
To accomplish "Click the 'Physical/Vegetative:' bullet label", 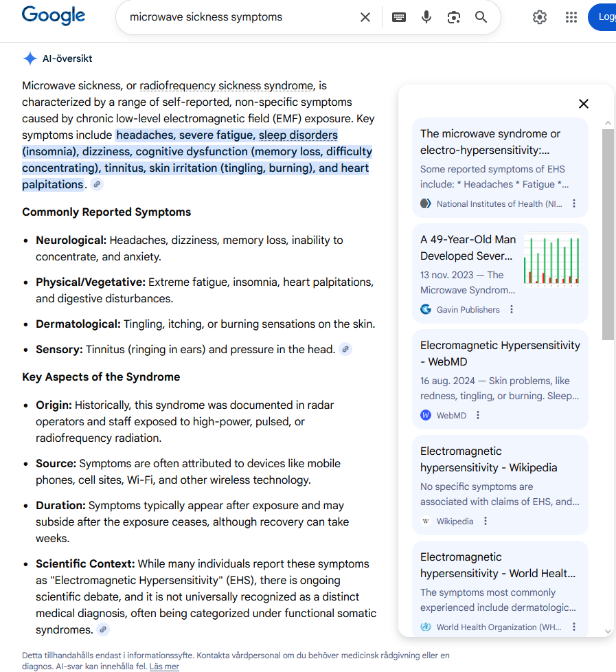I will [x=91, y=282].
